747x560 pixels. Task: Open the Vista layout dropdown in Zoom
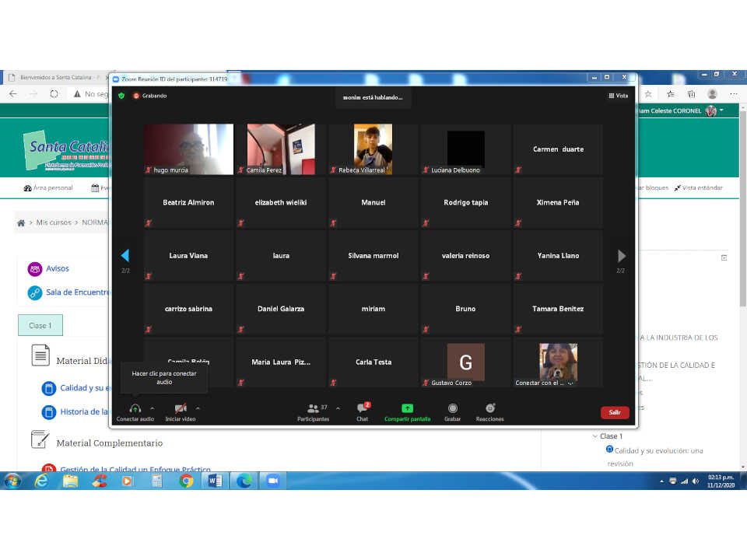(619, 96)
